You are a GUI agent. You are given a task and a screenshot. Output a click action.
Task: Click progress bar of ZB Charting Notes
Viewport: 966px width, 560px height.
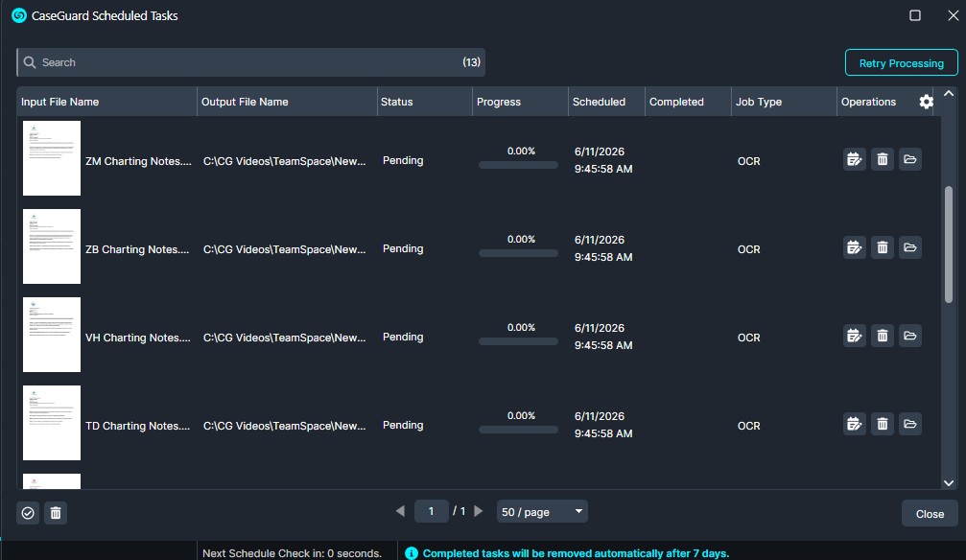click(518, 253)
